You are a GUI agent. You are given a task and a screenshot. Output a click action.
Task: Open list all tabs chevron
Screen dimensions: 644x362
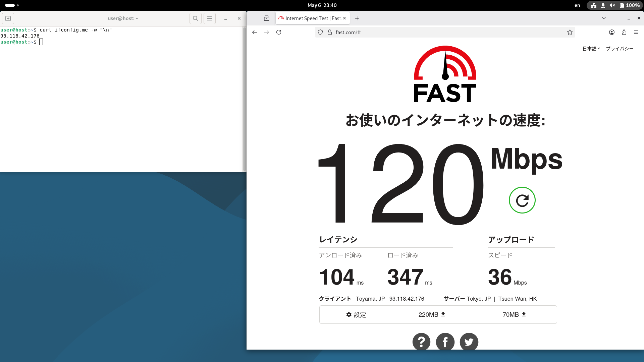(604, 18)
